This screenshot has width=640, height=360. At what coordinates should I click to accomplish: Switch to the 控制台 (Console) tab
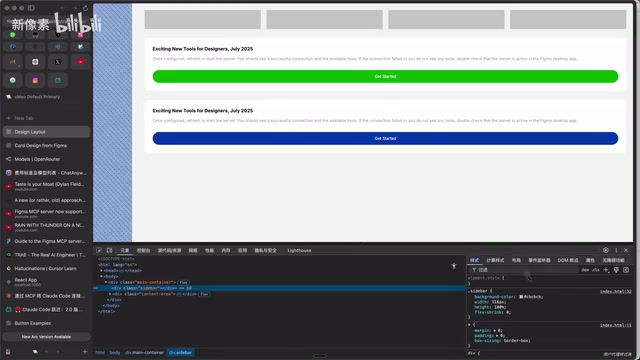[144, 250]
